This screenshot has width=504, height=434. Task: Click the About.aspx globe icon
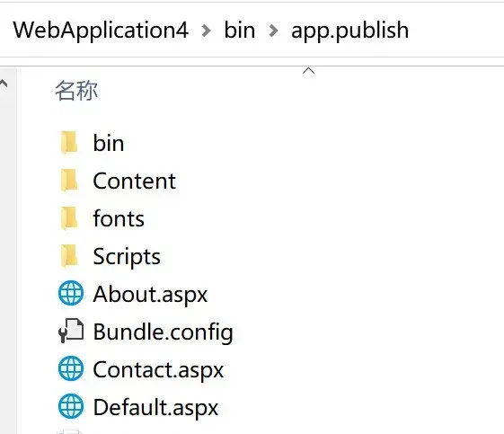[x=71, y=293]
